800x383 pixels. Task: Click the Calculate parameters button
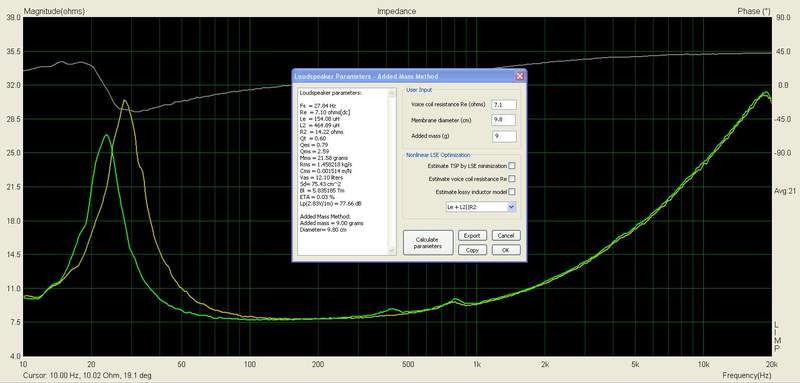click(x=428, y=243)
